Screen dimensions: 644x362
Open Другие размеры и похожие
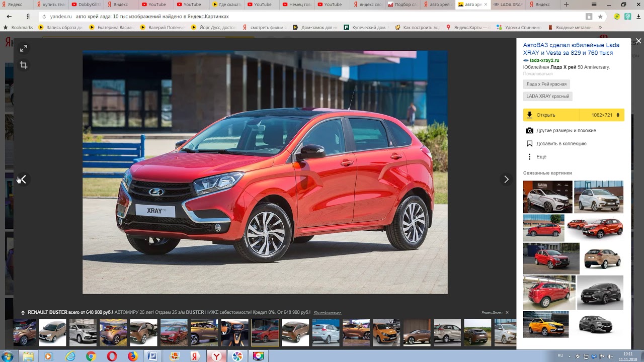pyautogui.click(x=566, y=131)
